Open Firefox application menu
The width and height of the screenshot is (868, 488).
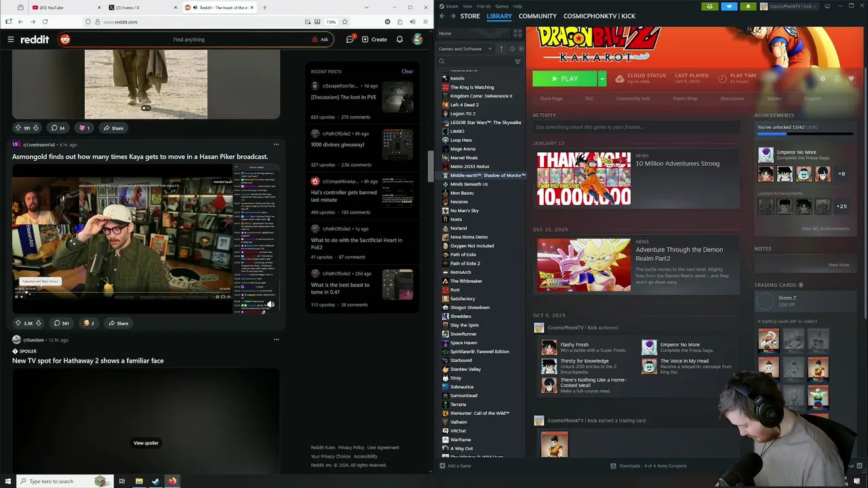click(425, 22)
